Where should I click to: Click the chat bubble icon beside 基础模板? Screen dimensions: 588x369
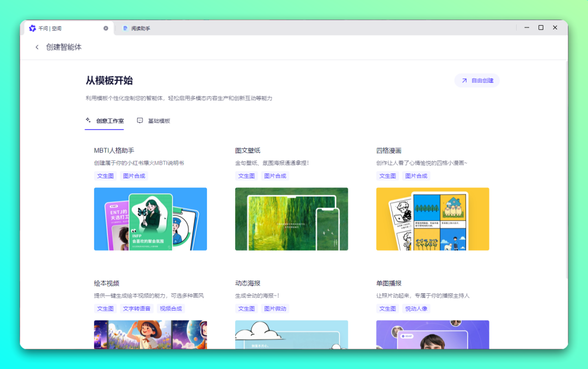coord(140,120)
